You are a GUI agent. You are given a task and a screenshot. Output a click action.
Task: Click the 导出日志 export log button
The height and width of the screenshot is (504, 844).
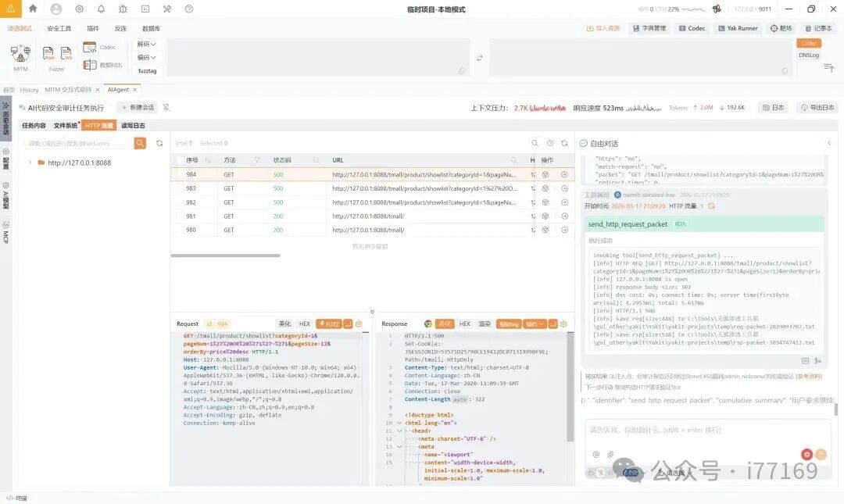click(817, 108)
